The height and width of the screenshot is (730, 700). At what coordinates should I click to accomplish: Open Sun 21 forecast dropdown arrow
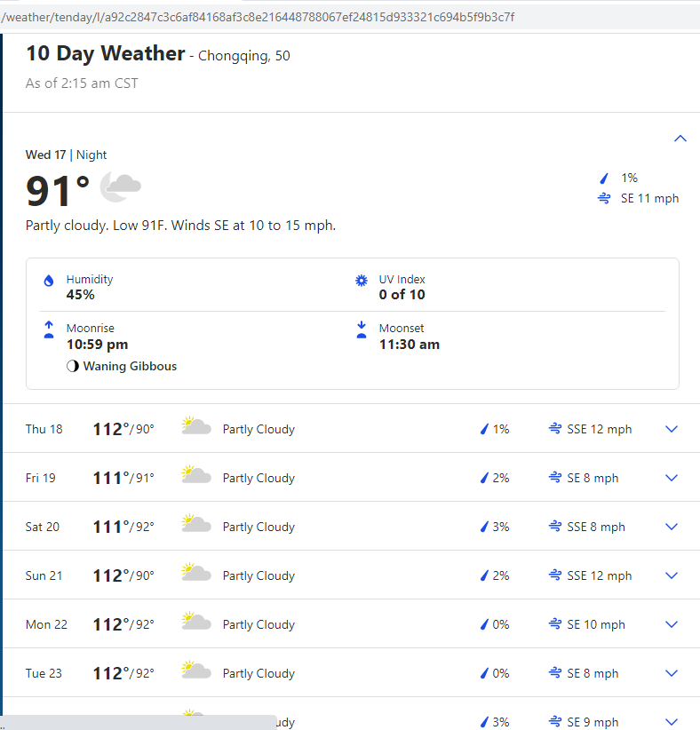tap(672, 575)
